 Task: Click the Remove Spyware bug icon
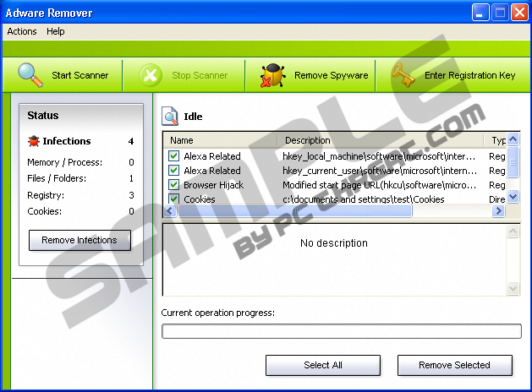click(x=272, y=75)
